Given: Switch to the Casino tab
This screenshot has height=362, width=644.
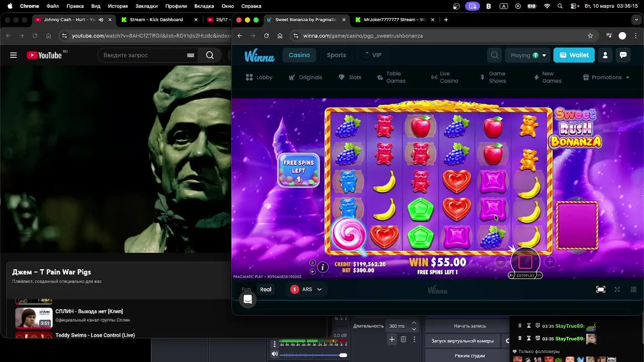Looking at the screenshot, I should click(x=299, y=55).
